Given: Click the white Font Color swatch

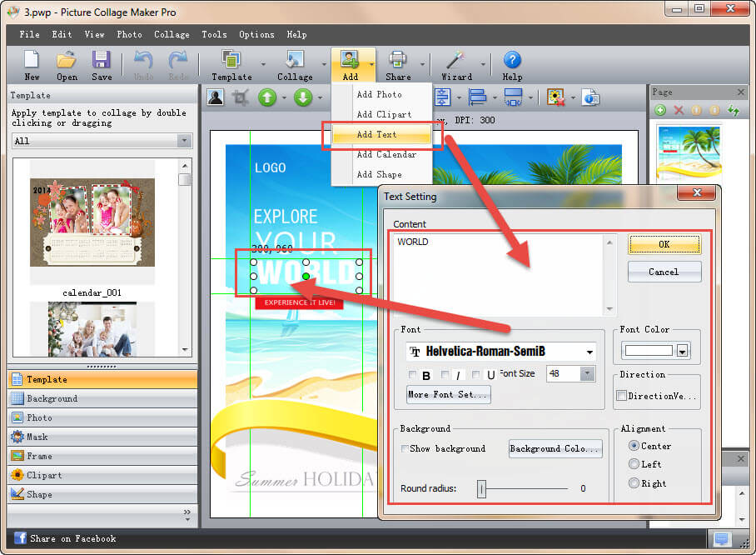Looking at the screenshot, I should tap(649, 350).
